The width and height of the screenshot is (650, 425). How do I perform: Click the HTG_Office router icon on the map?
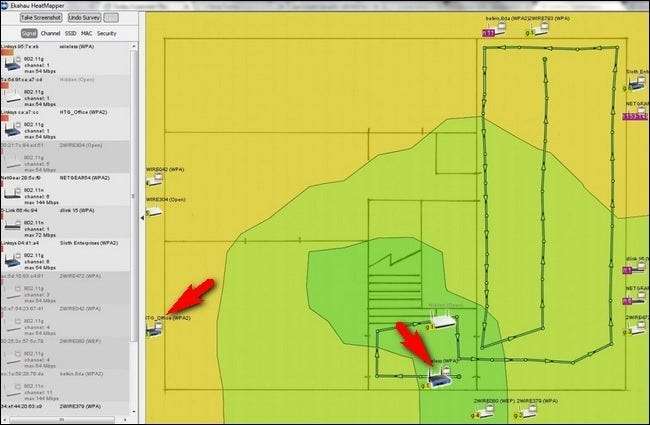pyautogui.click(x=154, y=330)
